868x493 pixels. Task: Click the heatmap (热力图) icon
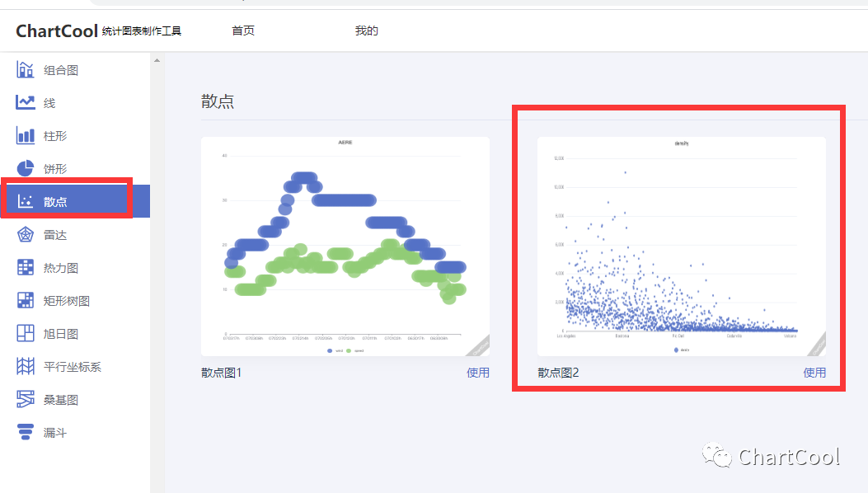point(26,268)
